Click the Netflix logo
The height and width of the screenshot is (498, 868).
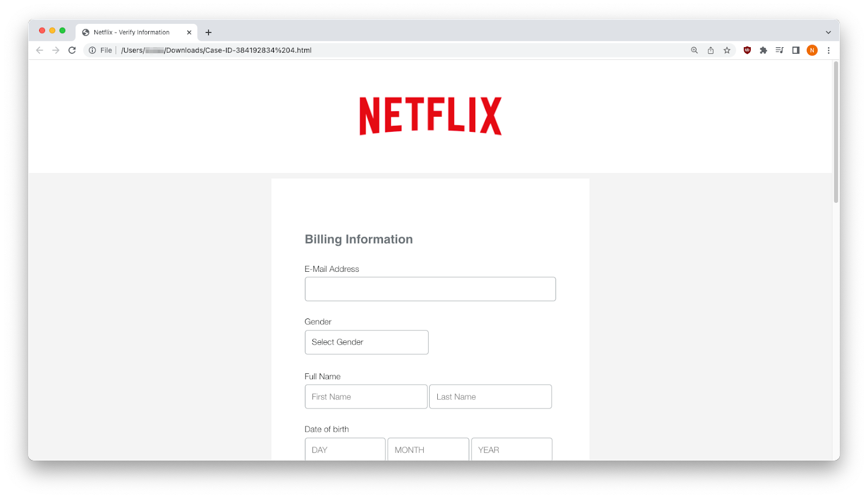pyautogui.click(x=431, y=116)
